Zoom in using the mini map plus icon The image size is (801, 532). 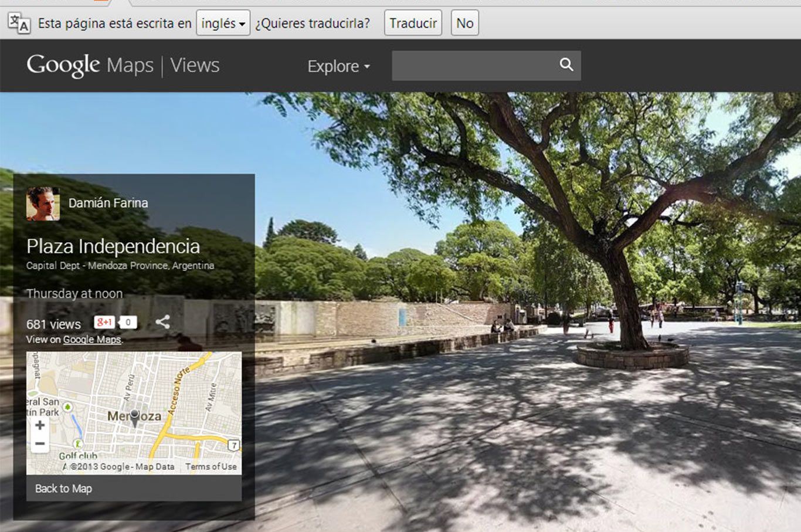pyautogui.click(x=39, y=425)
